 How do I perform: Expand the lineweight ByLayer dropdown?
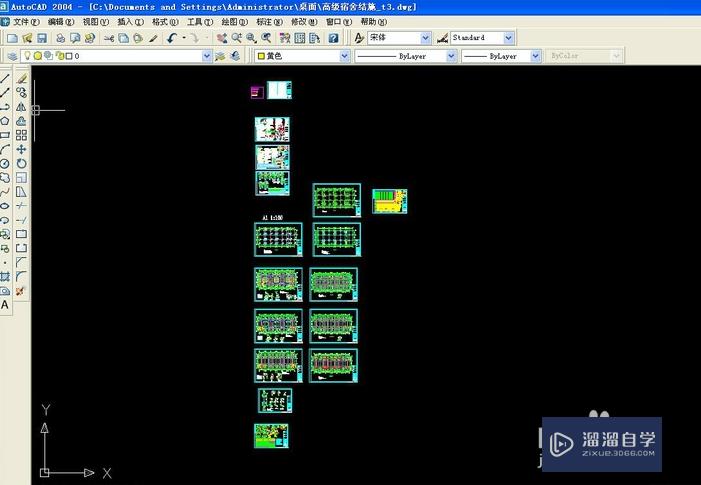535,56
